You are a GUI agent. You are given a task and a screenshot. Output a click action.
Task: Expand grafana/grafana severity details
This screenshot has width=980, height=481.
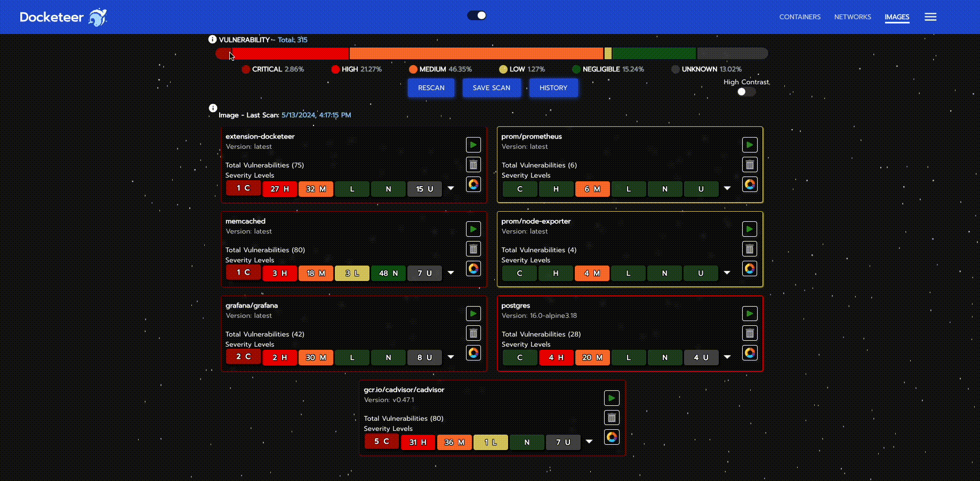451,357
